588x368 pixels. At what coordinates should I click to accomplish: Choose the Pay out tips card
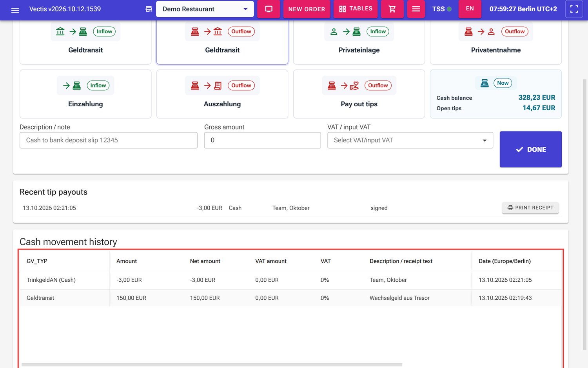coord(359,94)
